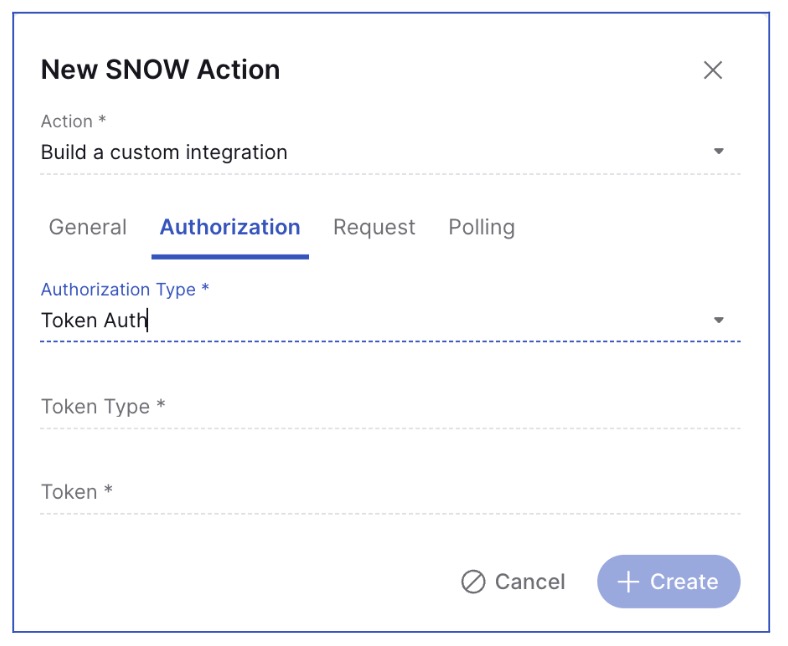788x646 pixels.
Task: Click the 'Action *' field label
Action: (x=73, y=122)
